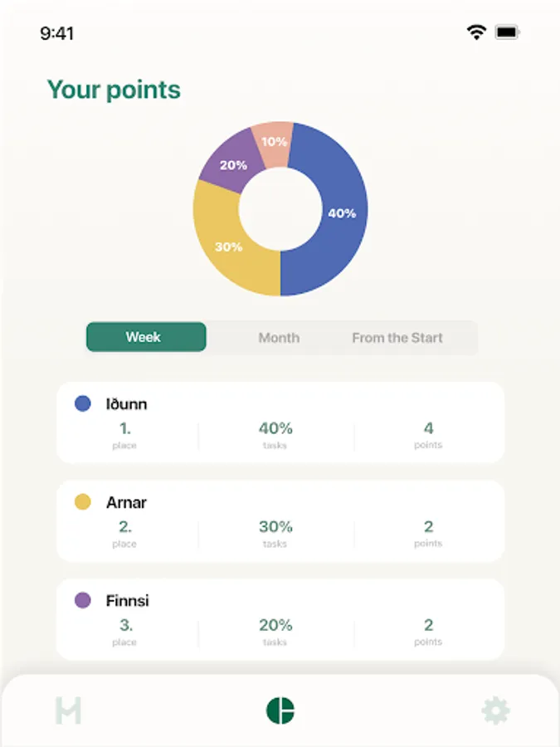This screenshot has width=560, height=747.
Task: Click Iðunn's 4 points value
Action: pyautogui.click(x=429, y=428)
